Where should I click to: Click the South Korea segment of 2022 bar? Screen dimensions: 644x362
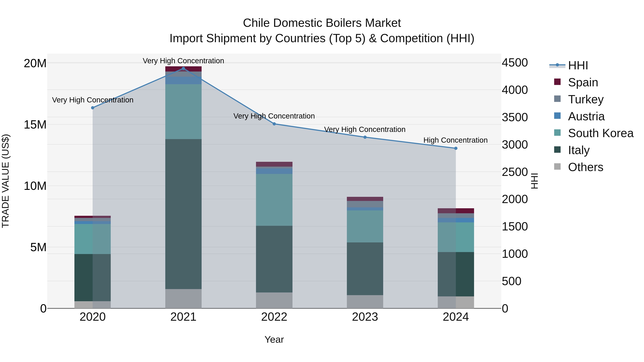click(x=274, y=200)
